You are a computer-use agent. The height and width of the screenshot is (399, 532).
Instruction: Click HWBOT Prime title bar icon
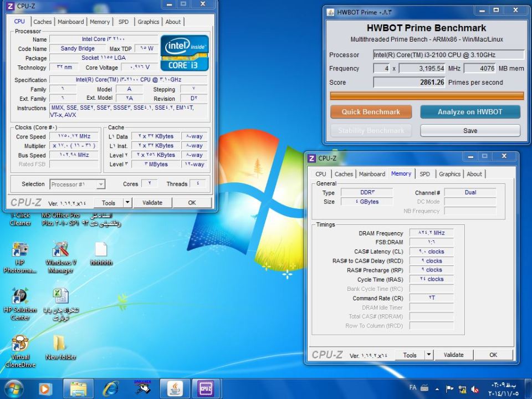[x=330, y=12]
